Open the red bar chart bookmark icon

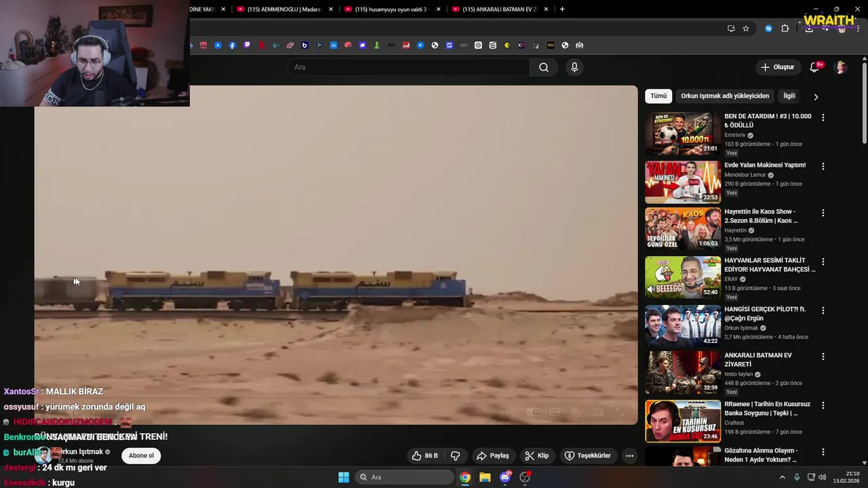406,45
